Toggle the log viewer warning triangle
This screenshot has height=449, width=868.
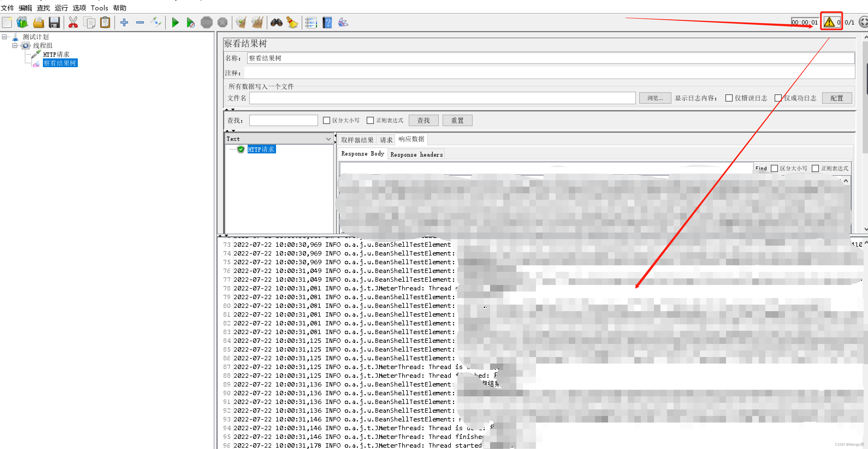click(x=829, y=22)
